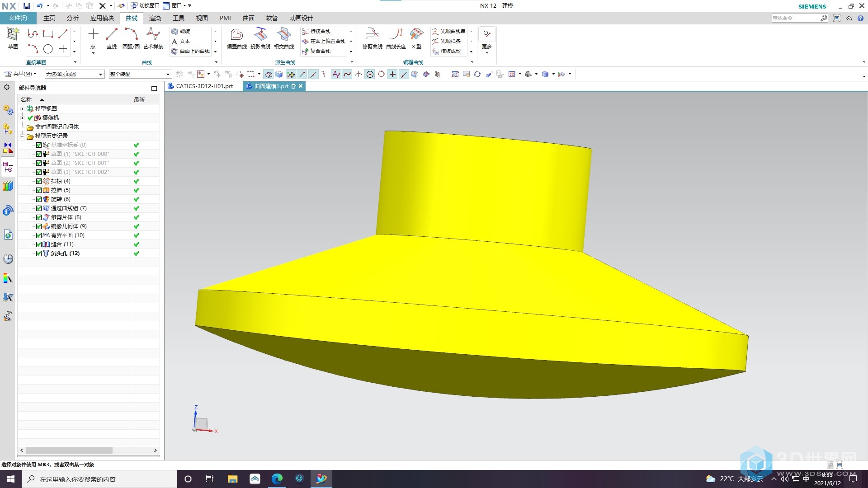
Task: Toggle checkbox for 修剪片体 (8) feature
Action: (39, 217)
